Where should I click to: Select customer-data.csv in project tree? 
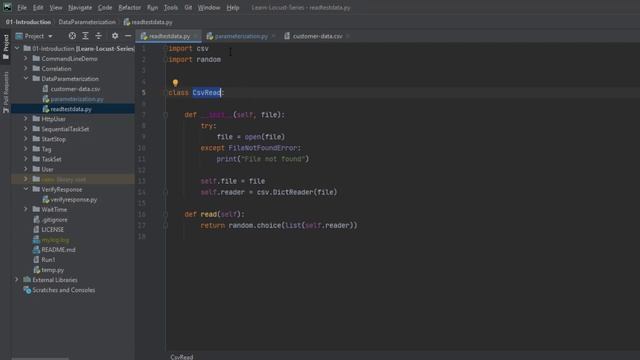(x=75, y=89)
